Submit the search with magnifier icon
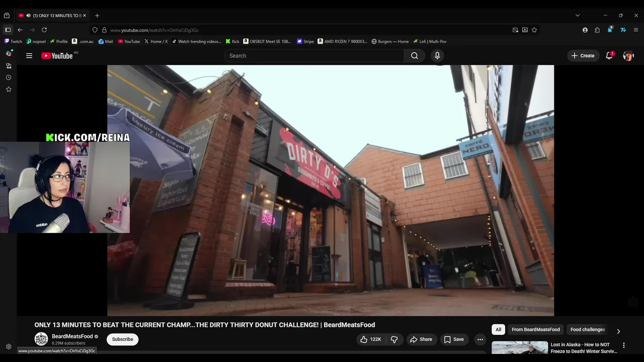644x362 pixels. click(414, 56)
